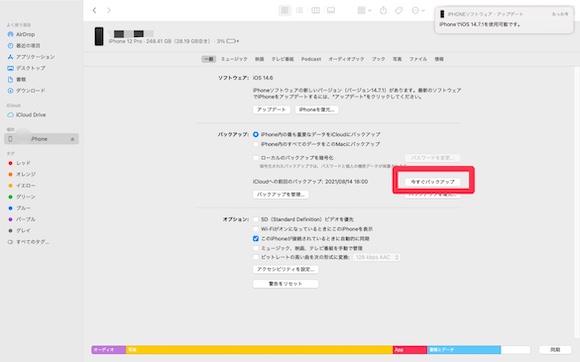Switch Finder to gallery view
The height and width of the screenshot is (362, 580).
(x=331, y=10)
